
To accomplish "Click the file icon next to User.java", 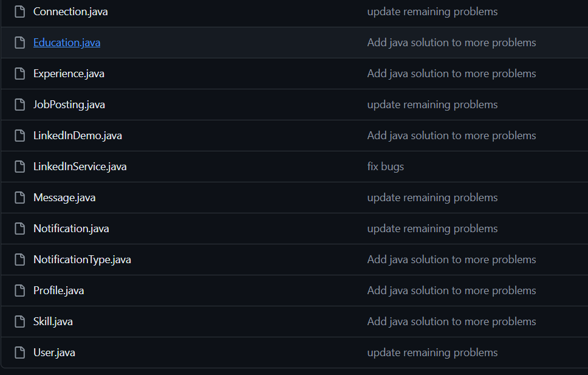I will (20, 353).
